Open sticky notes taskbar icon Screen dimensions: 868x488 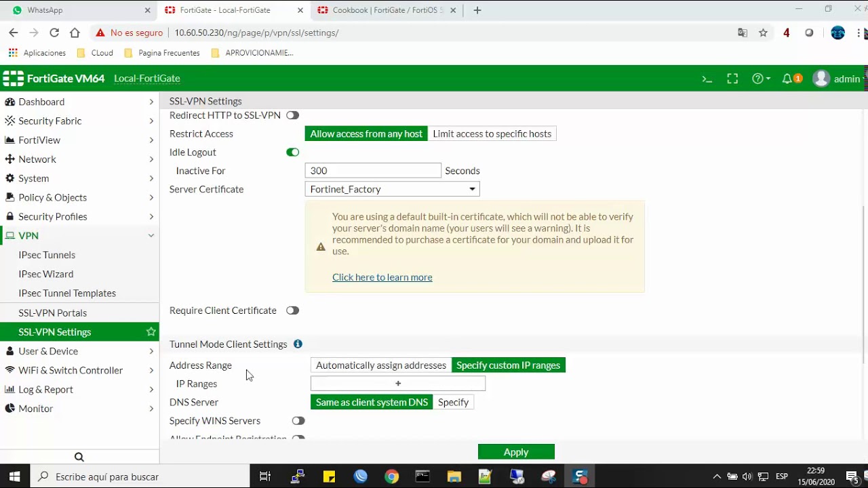[x=329, y=476]
